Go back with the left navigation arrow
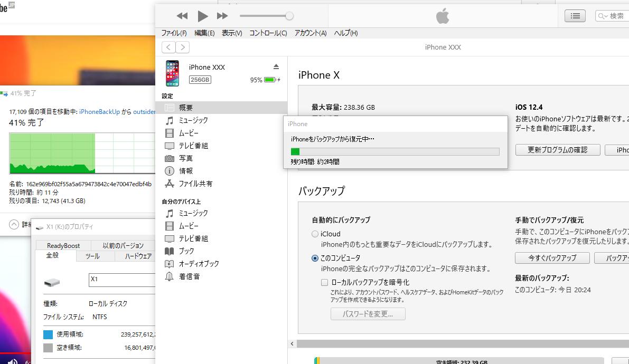This screenshot has width=629, height=364. click(x=168, y=47)
